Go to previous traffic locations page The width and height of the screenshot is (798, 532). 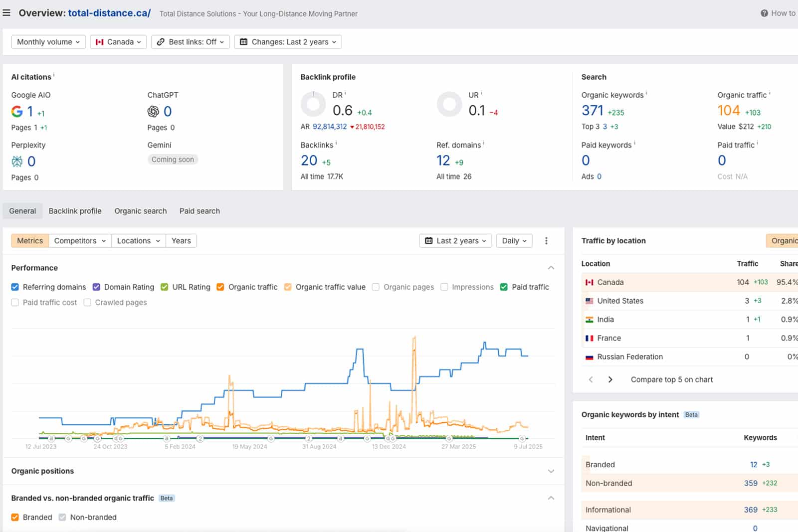tap(591, 379)
